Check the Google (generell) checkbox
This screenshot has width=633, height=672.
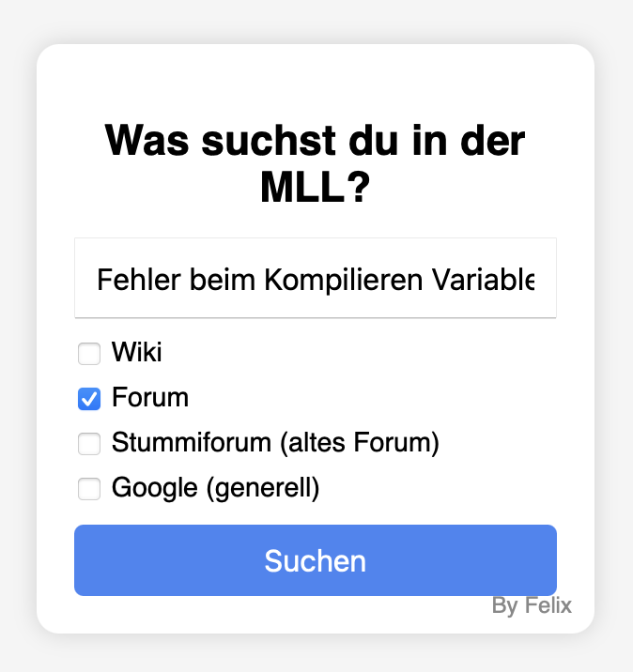point(89,489)
